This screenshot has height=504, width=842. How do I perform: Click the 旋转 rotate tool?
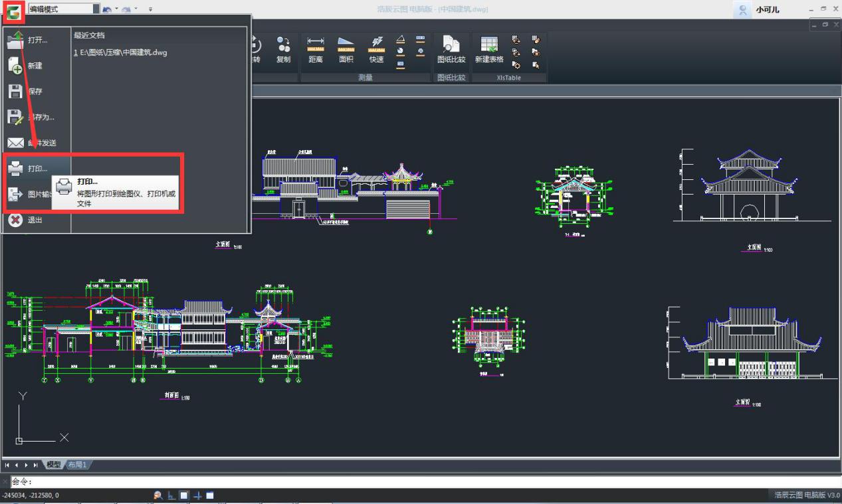coord(257,50)
